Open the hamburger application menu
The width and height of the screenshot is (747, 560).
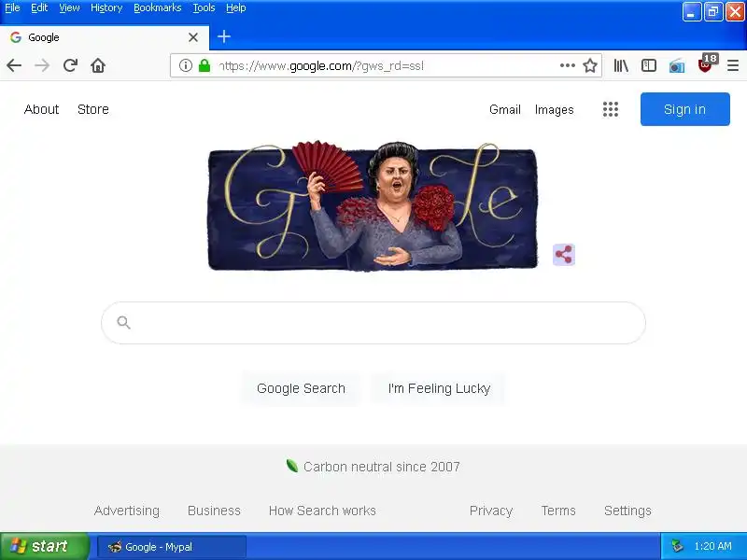(733, 65)
